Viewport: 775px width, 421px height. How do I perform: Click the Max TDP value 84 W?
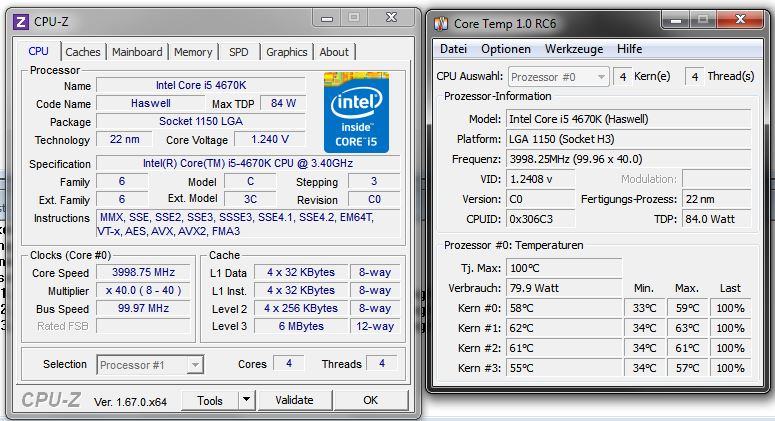(x=283, y=103)
